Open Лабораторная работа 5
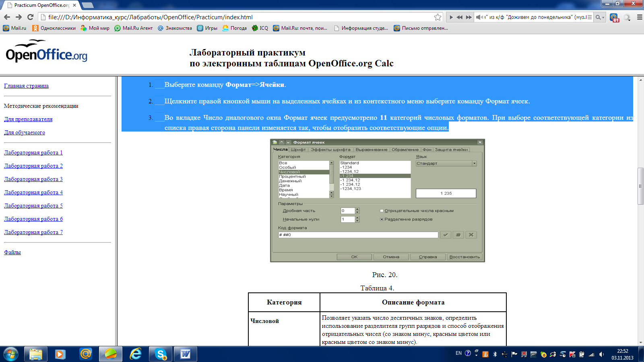Image resolution: width=644 pixels, height=362 pixels. click(33, 206)
